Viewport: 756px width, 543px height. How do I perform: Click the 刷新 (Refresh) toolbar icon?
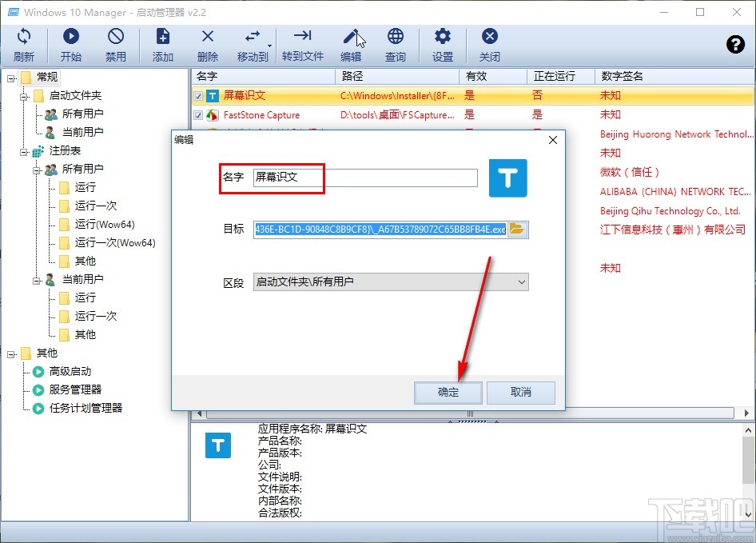click(x=24, y=44)
